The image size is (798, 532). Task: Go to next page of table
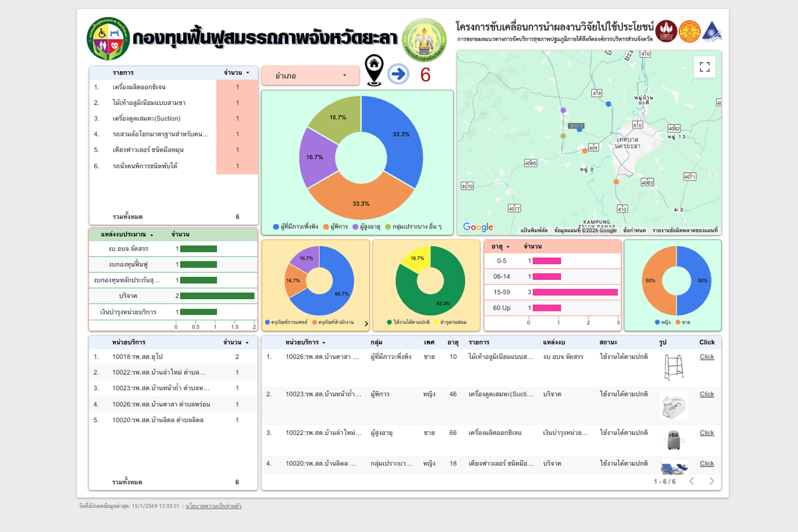click(711, 481)
